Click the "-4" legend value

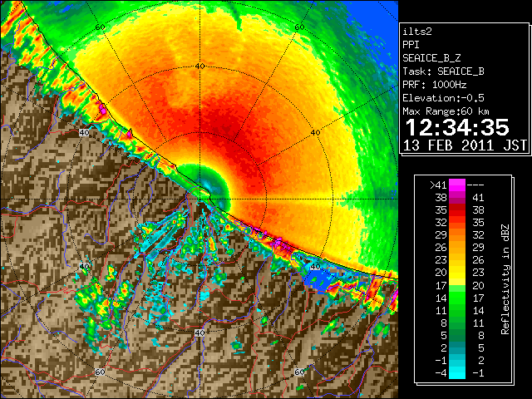(441, 372)
